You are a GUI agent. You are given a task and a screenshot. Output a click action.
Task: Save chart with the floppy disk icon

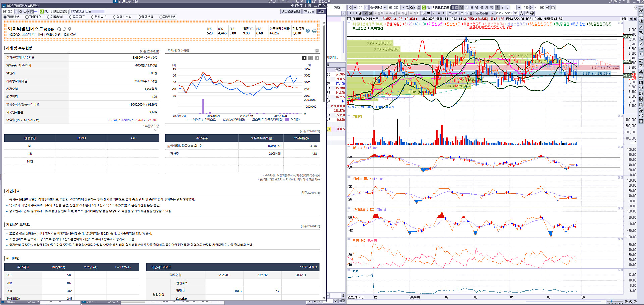553,7
